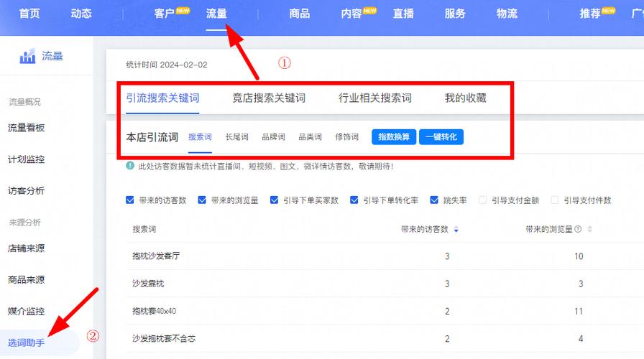
Task: Switch to the 引流搜索关键词 tab
Action: click(x=162, y=98)
